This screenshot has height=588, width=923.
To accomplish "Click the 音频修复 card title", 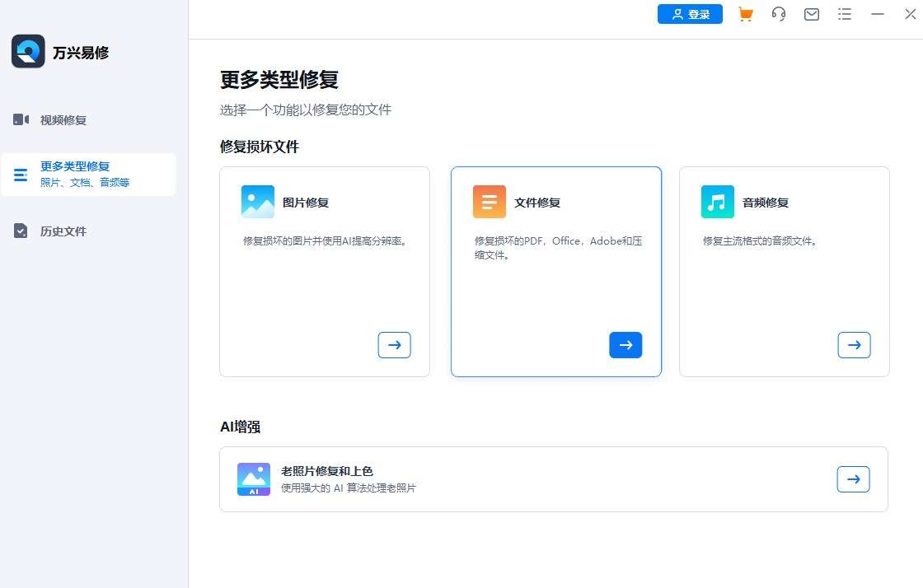I will click(766, 203).
